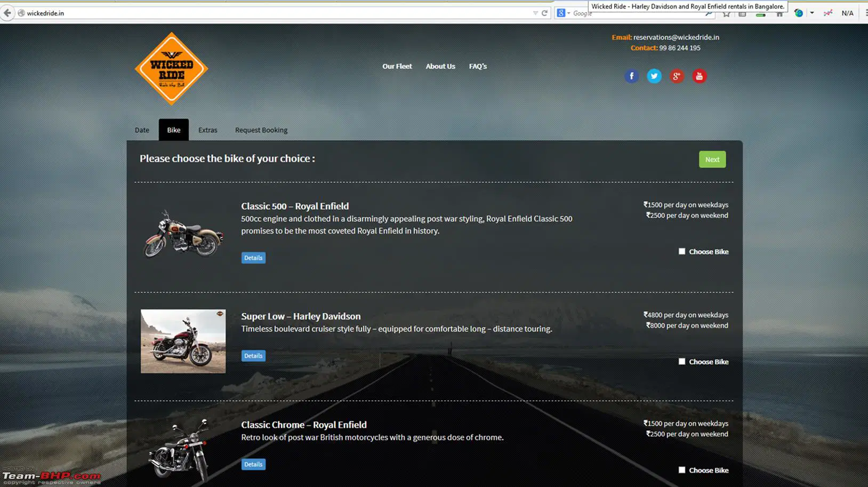868x487 pixels.
Task: Tick Choose Bike for Classic 500
Action: (681, 251)
